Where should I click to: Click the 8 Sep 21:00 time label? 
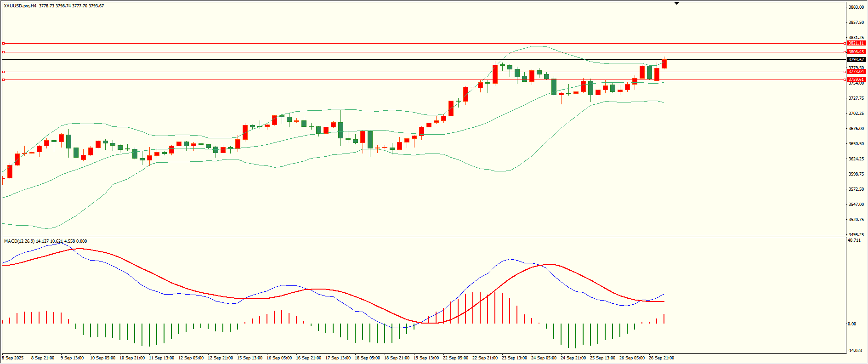tap(43, 358)
